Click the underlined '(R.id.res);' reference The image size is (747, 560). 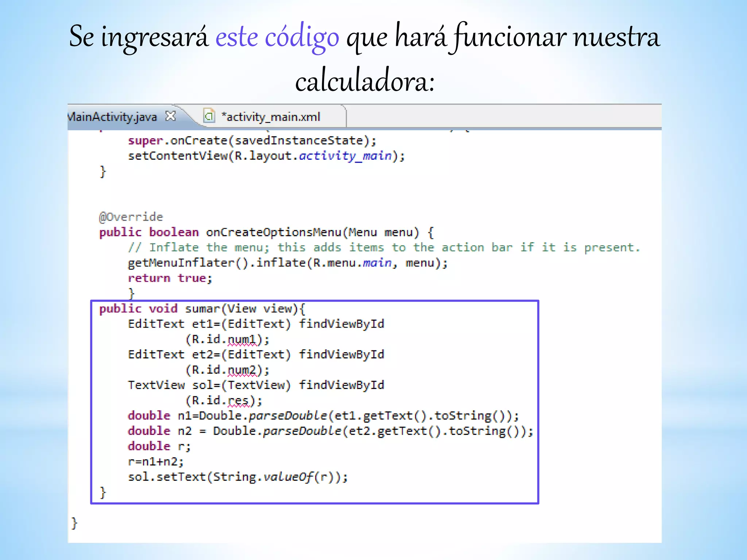(x=224, y=401)
